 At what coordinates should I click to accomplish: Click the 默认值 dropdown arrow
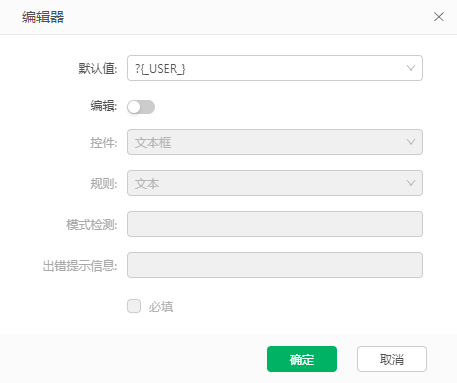click(x=411, y=68)
